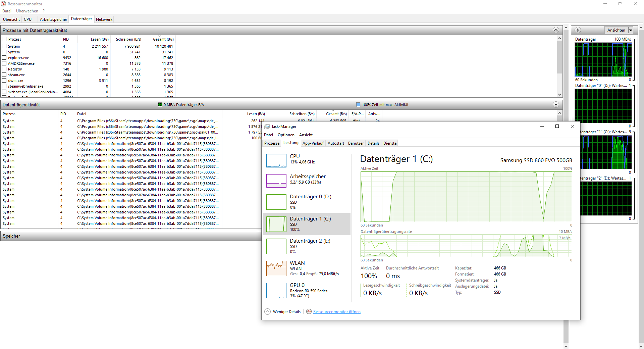Image resolution: width=644 pixels, height=349 pixels.
Task: Select the Datenträger 0 (D:) thumbnail
Action: coord(276,202)
